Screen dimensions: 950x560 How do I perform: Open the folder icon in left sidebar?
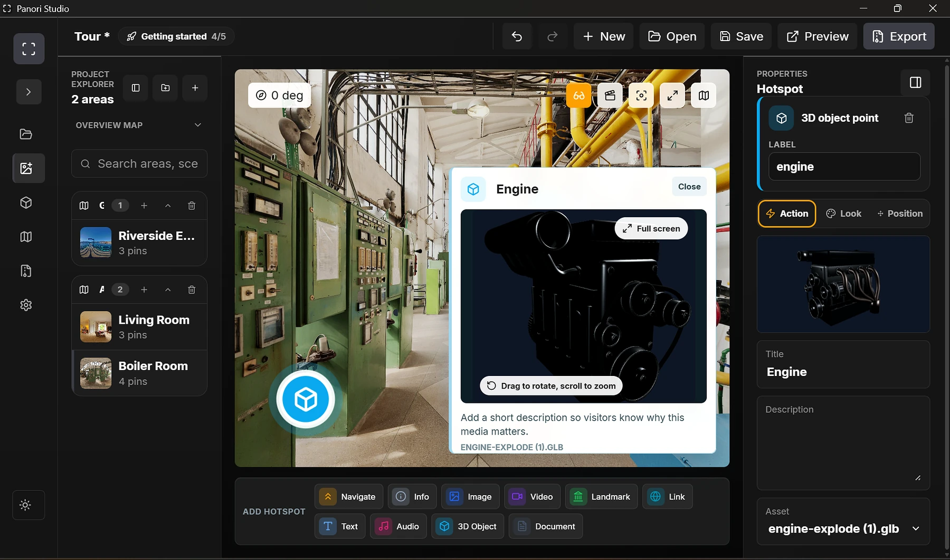[x=26, y=134]
